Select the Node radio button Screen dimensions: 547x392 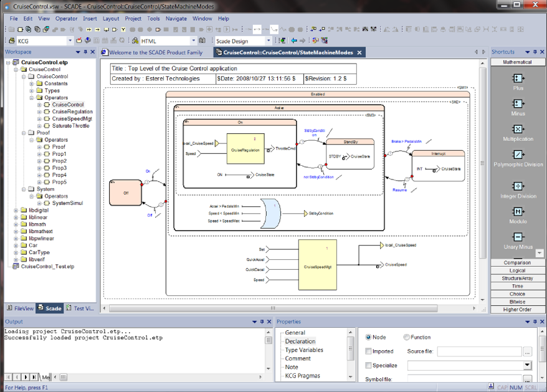[369, 337]
